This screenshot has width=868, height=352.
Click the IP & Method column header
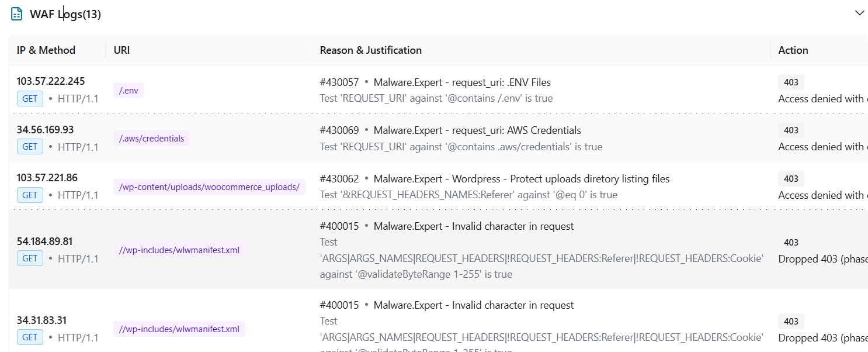pos(46,50)
